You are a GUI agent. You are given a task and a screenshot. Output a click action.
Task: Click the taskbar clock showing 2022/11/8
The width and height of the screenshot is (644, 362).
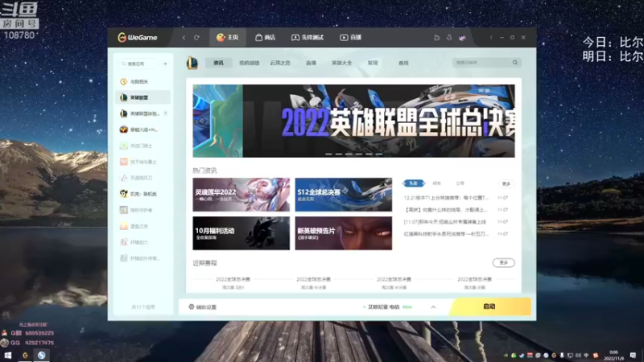(613, 356)
